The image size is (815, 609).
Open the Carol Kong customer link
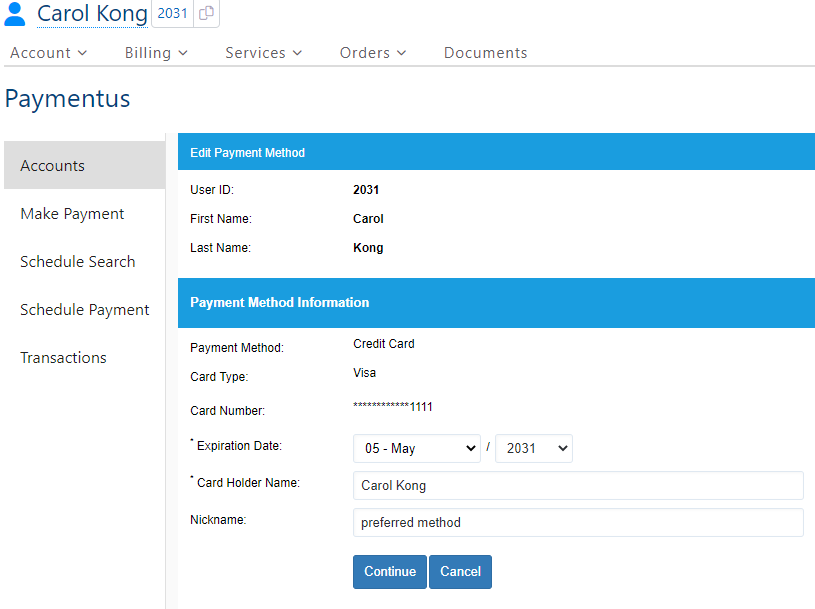coord(92,14)
